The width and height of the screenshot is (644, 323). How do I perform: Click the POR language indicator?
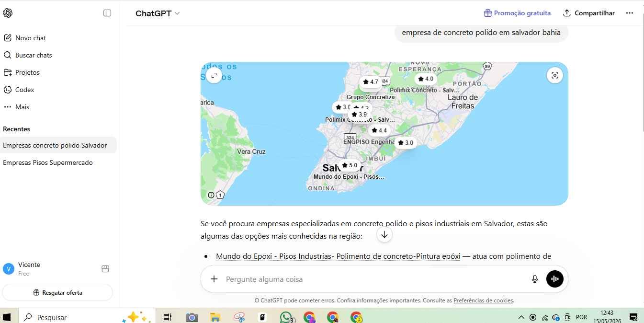(x=581, y=317)
